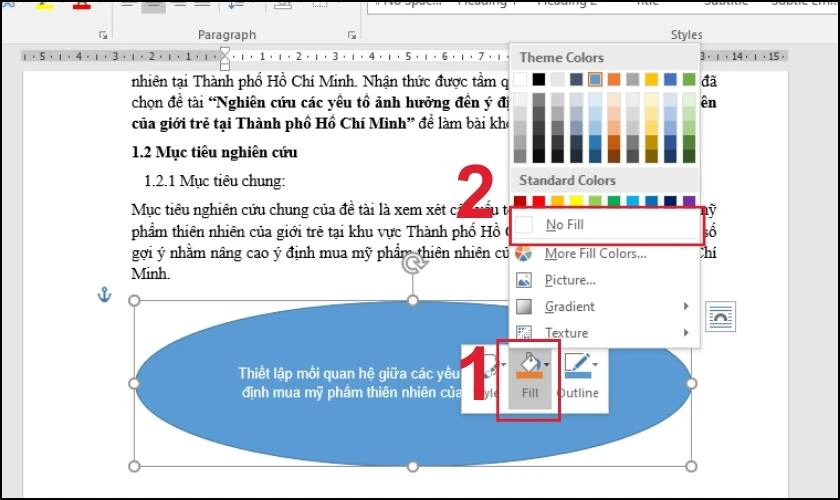Click the Paragraph group label
The image size is (840, 500).
pos(227,35)
